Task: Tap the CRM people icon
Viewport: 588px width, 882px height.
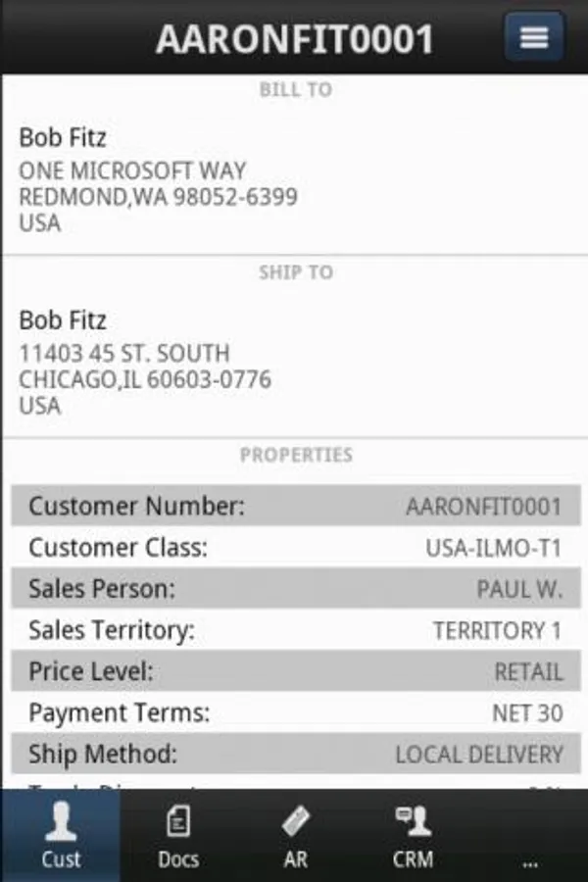Action: (413, 821)
